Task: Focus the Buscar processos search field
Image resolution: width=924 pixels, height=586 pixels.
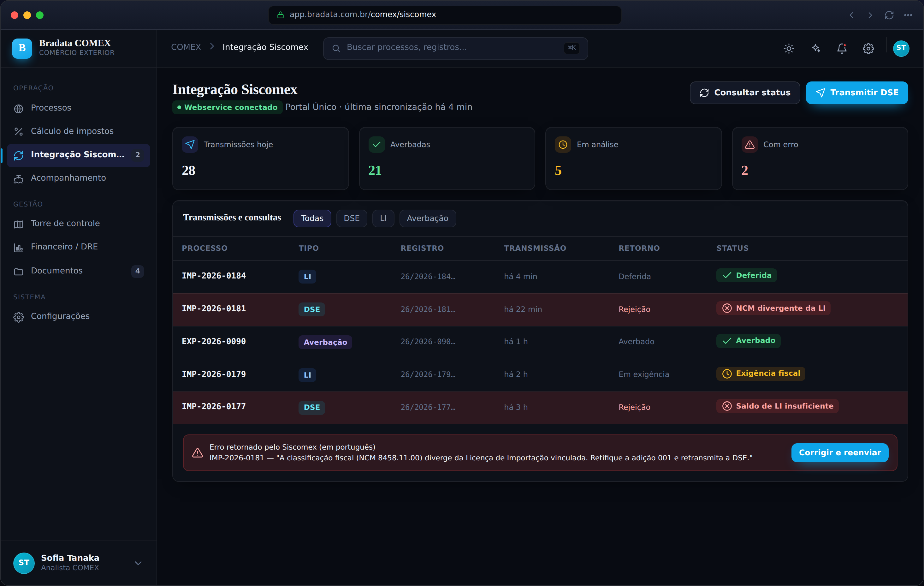Action: 455,48
